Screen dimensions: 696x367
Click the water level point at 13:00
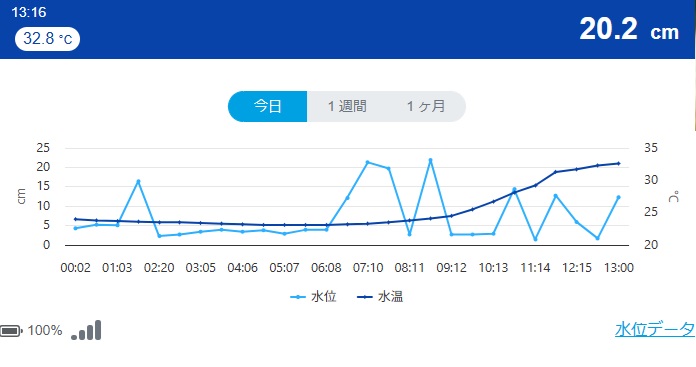tap(618, 197)
